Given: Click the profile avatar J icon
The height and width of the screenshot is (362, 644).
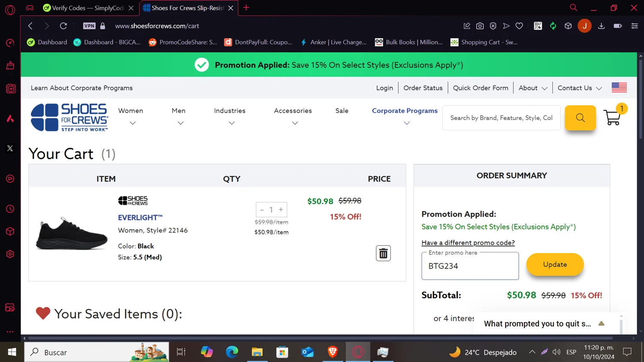Looking at the screenshot, I should 584,26.
